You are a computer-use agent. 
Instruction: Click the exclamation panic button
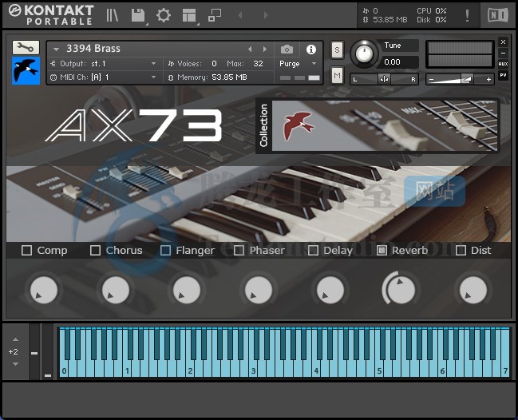point(467,15)
